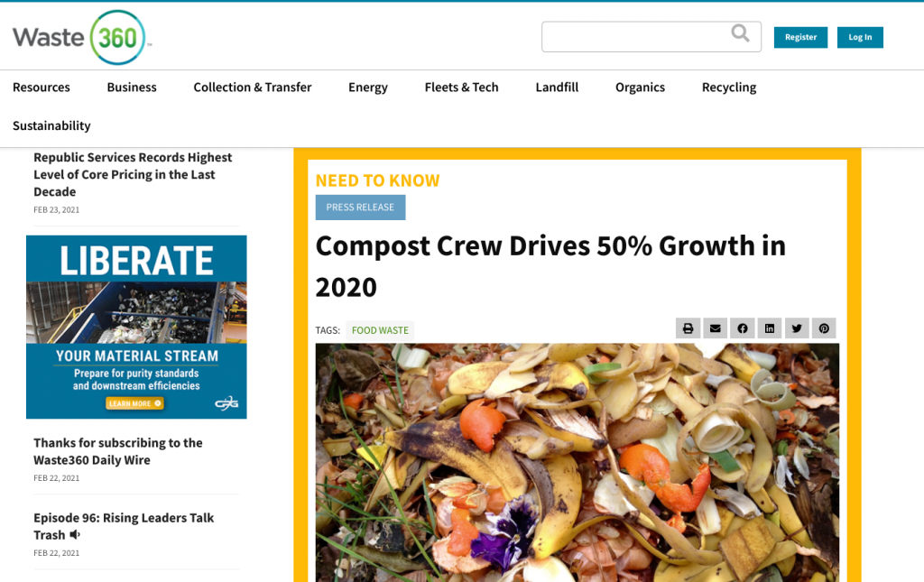Open the Sustainability menu

coord(51,125)
